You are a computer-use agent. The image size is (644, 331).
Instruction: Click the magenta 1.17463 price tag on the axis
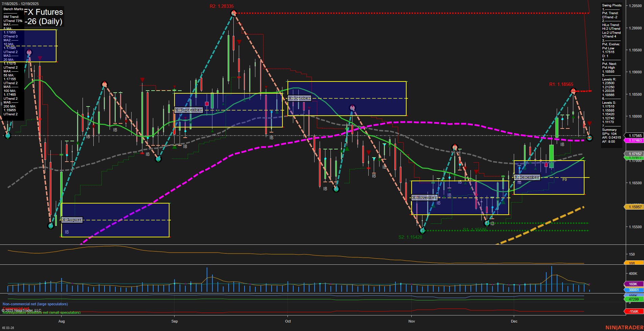tap(634, 140)
